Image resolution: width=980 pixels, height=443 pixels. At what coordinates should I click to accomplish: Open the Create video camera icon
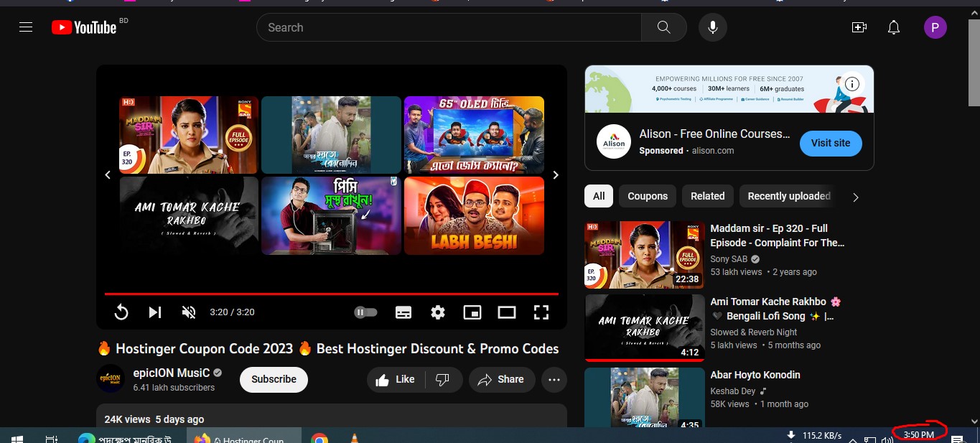859,27
